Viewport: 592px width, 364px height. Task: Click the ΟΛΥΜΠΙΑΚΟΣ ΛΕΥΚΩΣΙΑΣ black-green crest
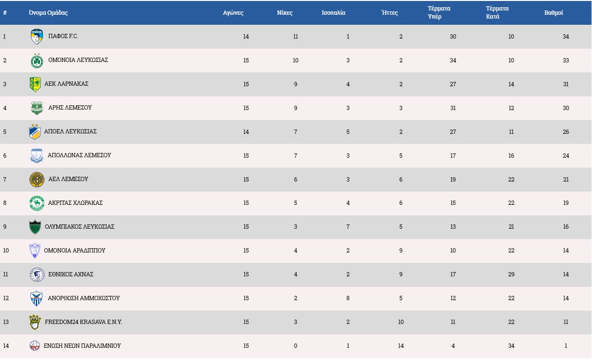coord(35,227)
